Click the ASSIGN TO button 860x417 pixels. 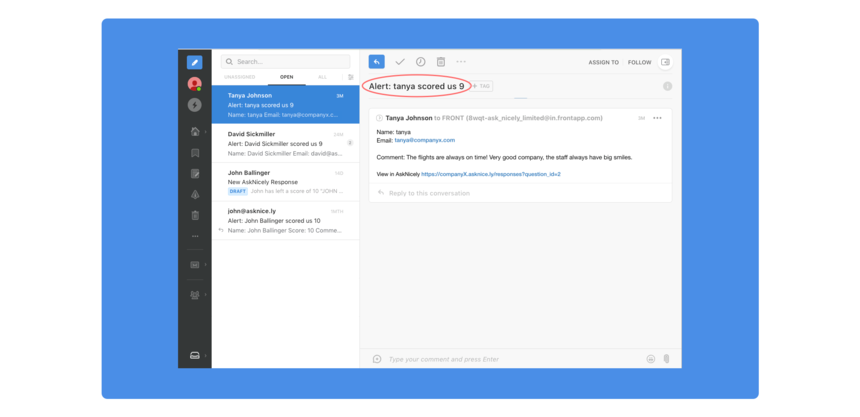pos(603,63)
